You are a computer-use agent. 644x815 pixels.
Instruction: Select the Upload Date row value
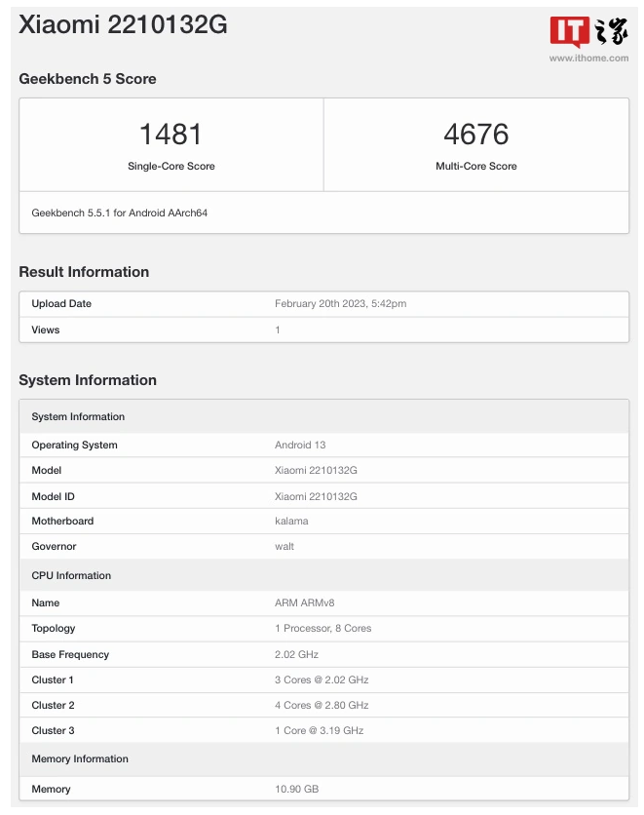point(341,303)
